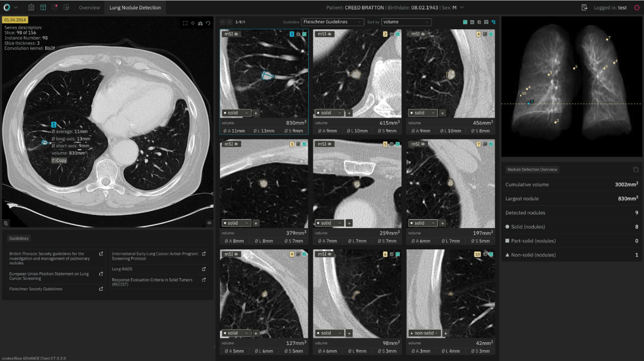Open the Fleischner Guidelines dropdown
644x361 pixels.
point(332,22)
